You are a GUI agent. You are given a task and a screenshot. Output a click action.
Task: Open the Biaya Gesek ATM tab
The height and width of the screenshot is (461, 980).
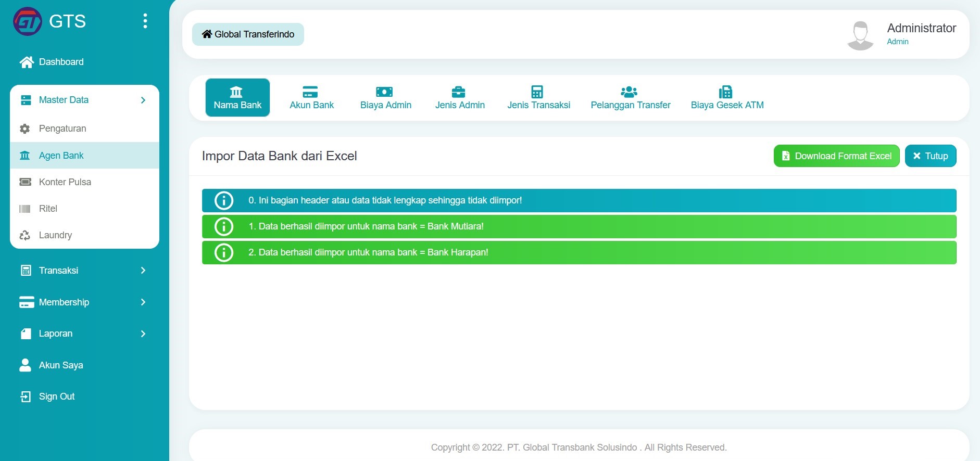(727, 98)
